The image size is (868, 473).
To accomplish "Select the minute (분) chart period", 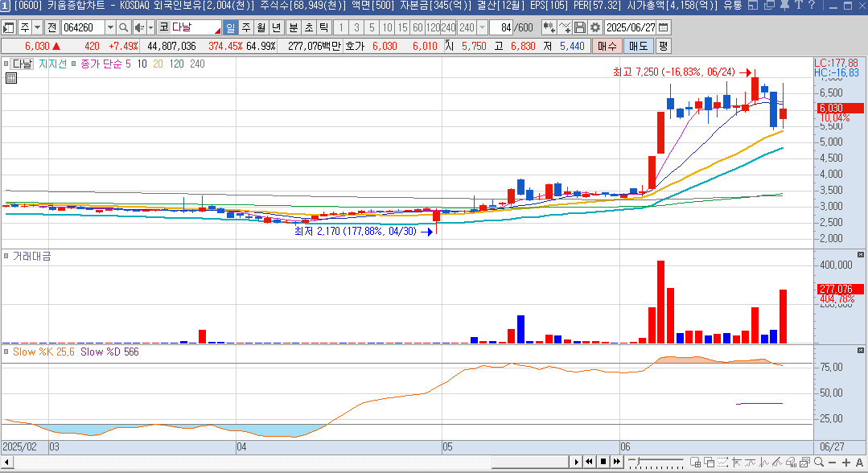I will pos(294,27).
